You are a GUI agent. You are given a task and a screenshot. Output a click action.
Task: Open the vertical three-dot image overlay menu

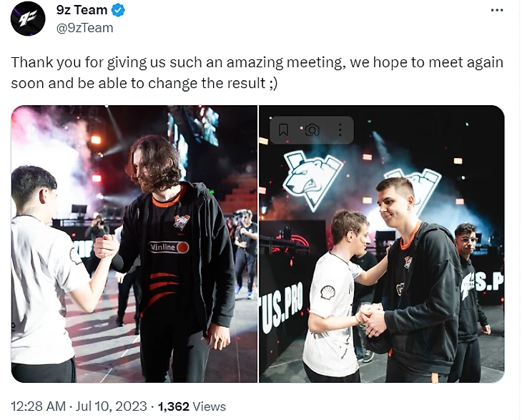(340, 130)
